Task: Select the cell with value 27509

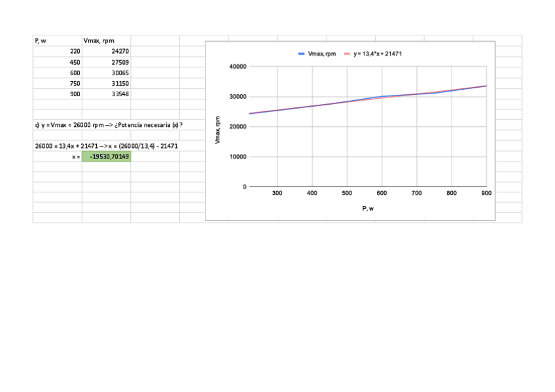Action: pyautogui.click(x=106, y=62)
